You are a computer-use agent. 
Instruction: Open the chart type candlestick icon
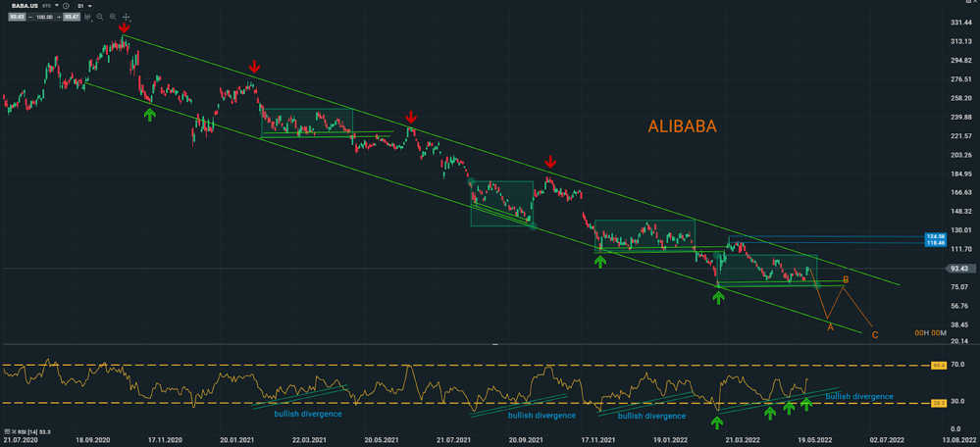(87, 17)
